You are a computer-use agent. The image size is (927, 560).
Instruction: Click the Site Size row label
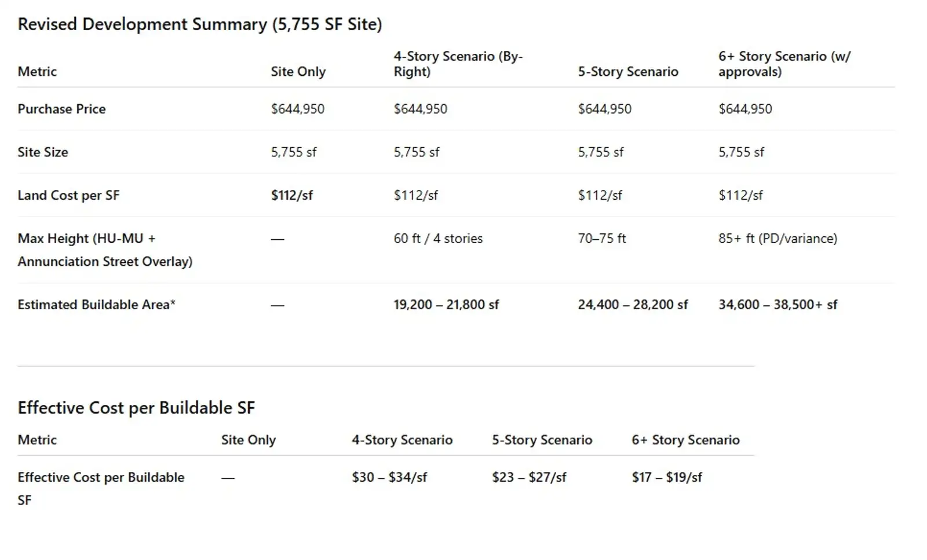click(43, 152)
